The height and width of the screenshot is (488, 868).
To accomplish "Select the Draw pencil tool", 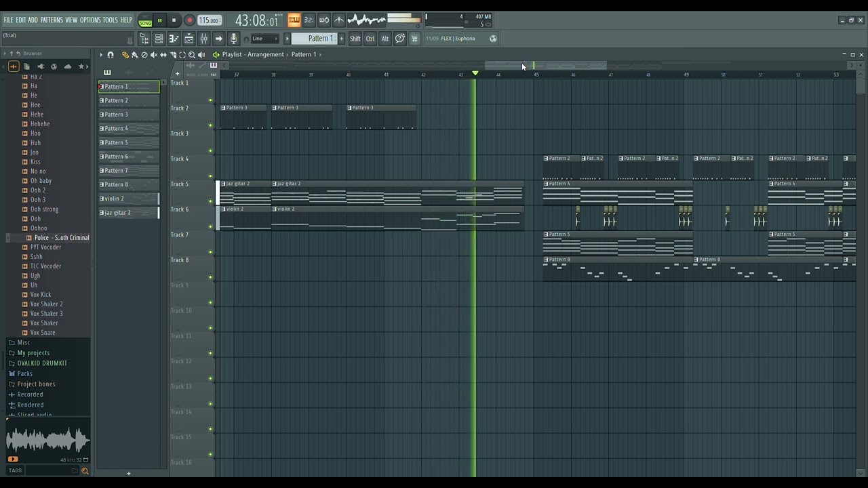I will (125, 55).
